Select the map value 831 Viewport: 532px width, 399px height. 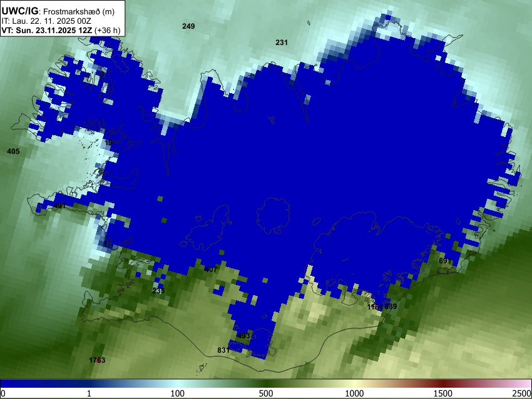223,350
